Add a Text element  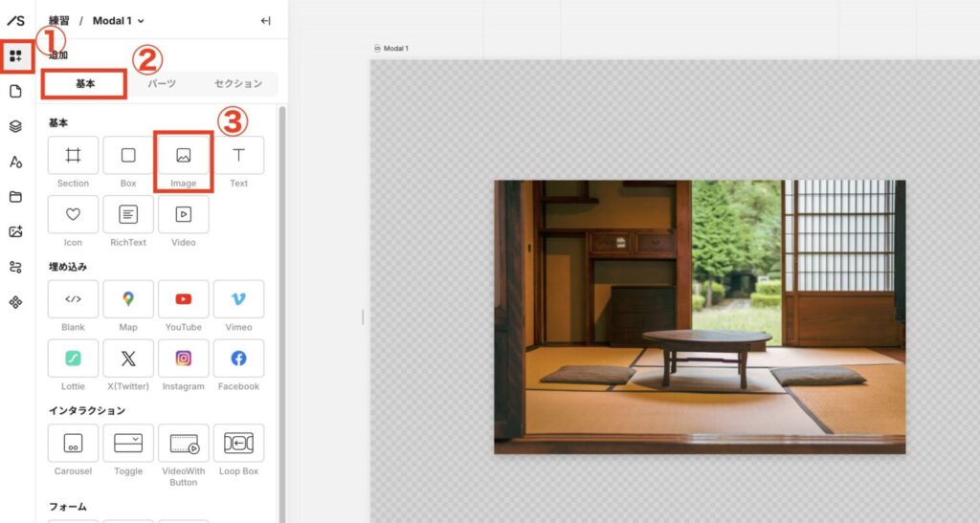tap(238, 156)
